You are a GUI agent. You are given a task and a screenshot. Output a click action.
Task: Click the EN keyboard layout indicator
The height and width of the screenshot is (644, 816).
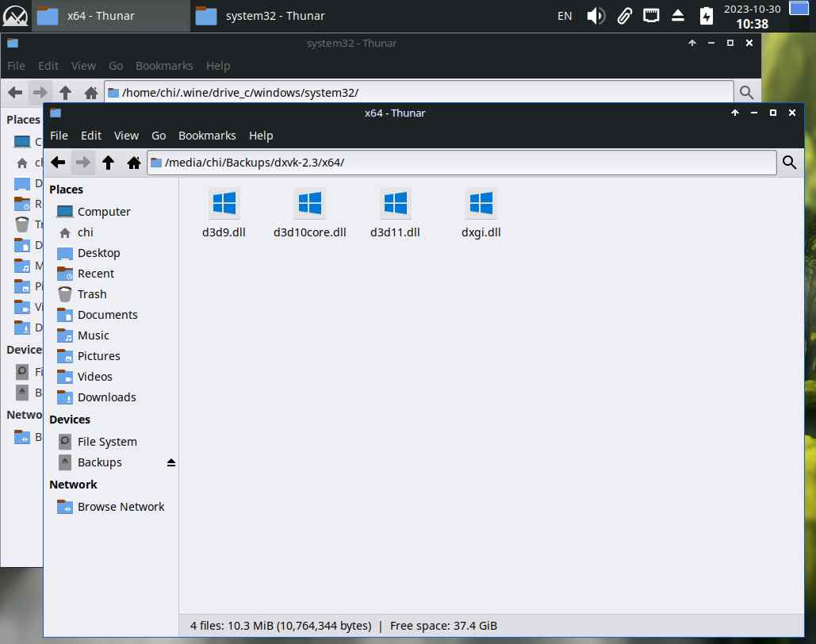point(565,16)
